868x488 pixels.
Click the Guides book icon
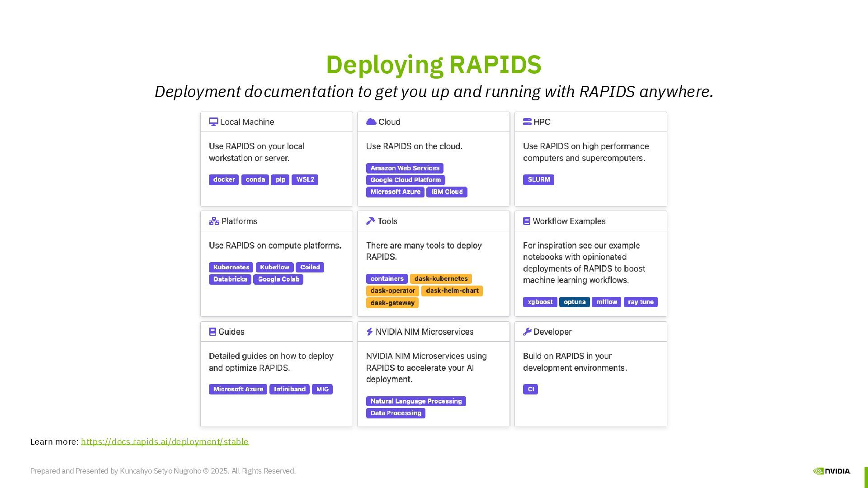[212, 332]
